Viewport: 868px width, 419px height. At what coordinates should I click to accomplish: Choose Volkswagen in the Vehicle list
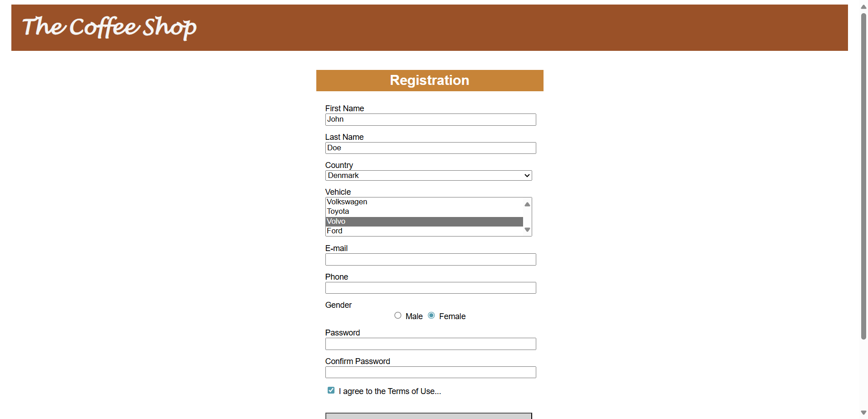tap(424, 202)
